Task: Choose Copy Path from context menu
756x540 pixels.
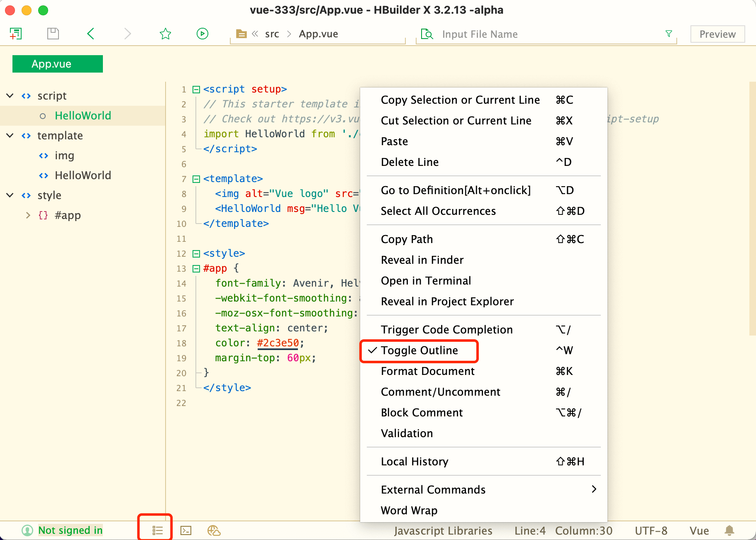Action: click(484, 239)
